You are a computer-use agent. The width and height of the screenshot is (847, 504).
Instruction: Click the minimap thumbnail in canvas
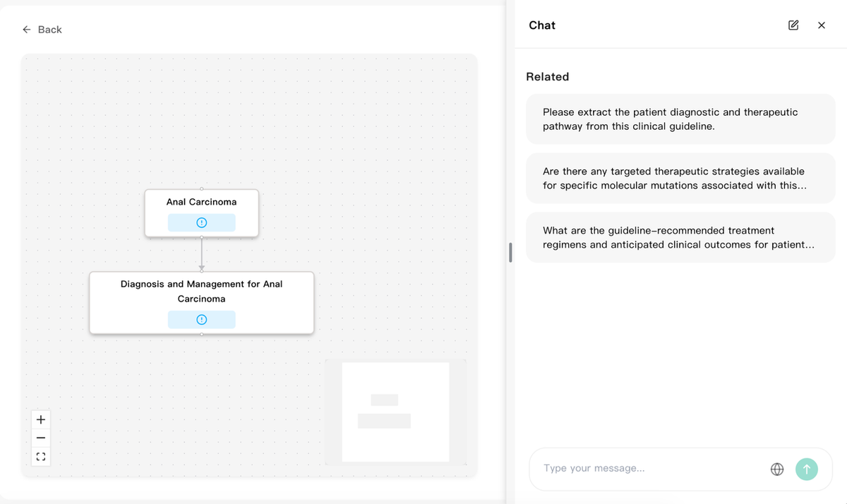(395, 412)
